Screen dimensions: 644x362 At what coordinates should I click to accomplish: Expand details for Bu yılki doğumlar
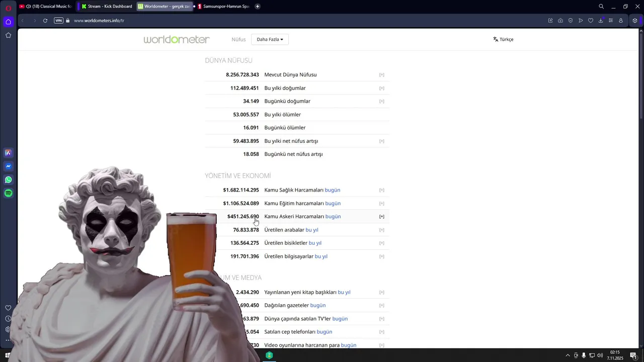pyautogui.click(x=382, y=88)
